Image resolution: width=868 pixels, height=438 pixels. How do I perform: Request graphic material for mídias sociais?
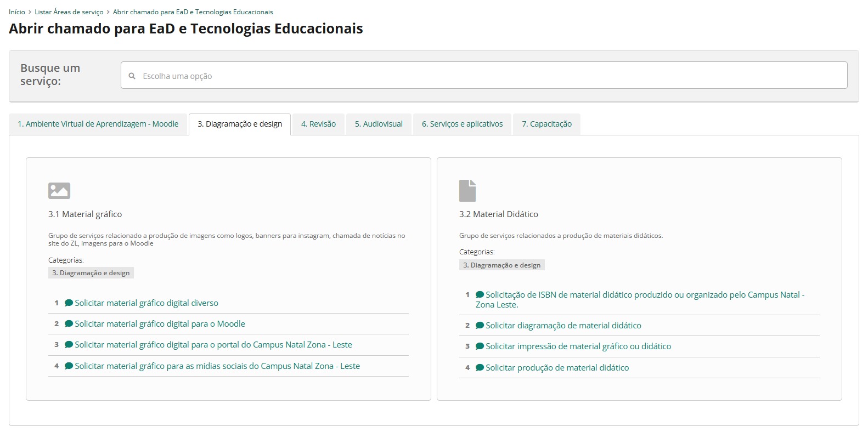tap(217, 366)
